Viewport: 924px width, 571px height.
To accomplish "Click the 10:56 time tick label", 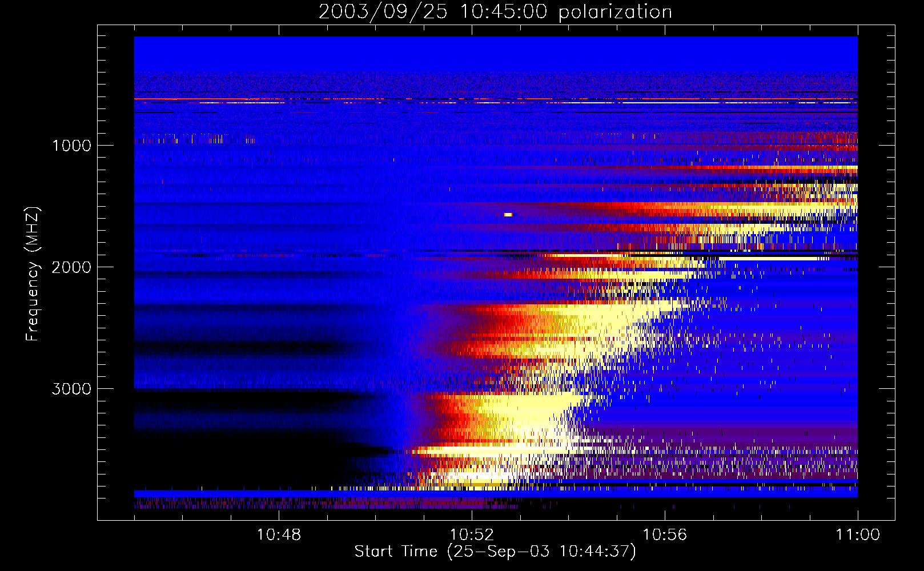I will pos(665,535).
